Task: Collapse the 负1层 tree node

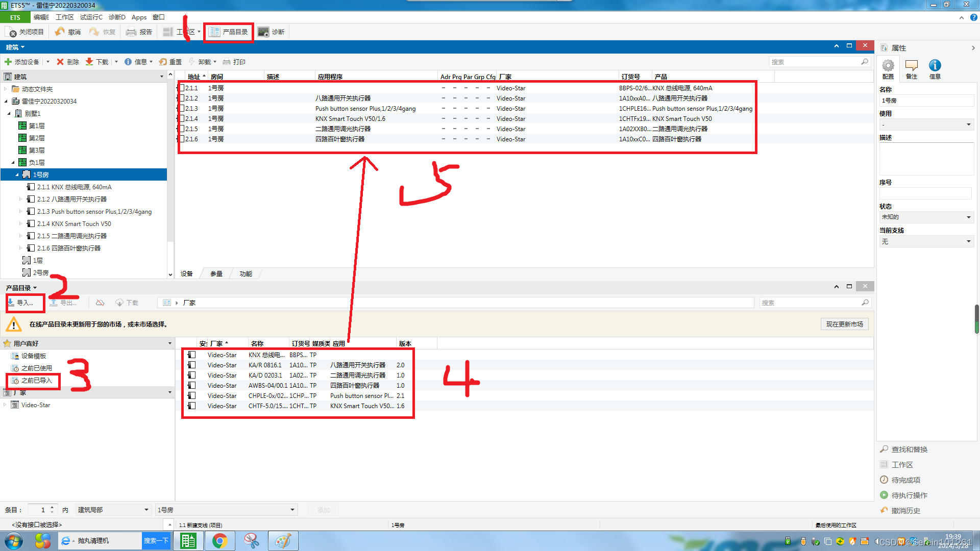Action: (13, 163)
